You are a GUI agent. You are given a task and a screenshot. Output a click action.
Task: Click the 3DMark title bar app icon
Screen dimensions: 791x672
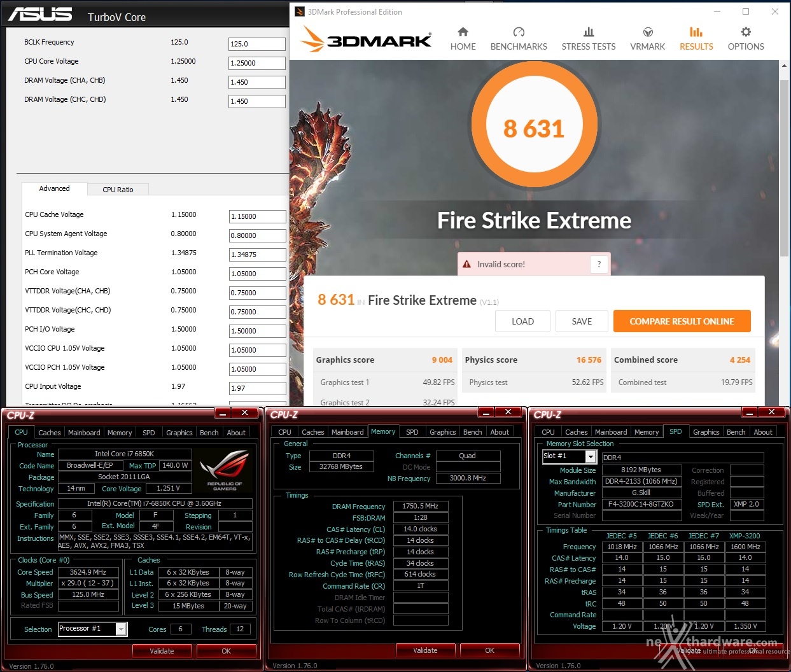(x=299, y=11)
